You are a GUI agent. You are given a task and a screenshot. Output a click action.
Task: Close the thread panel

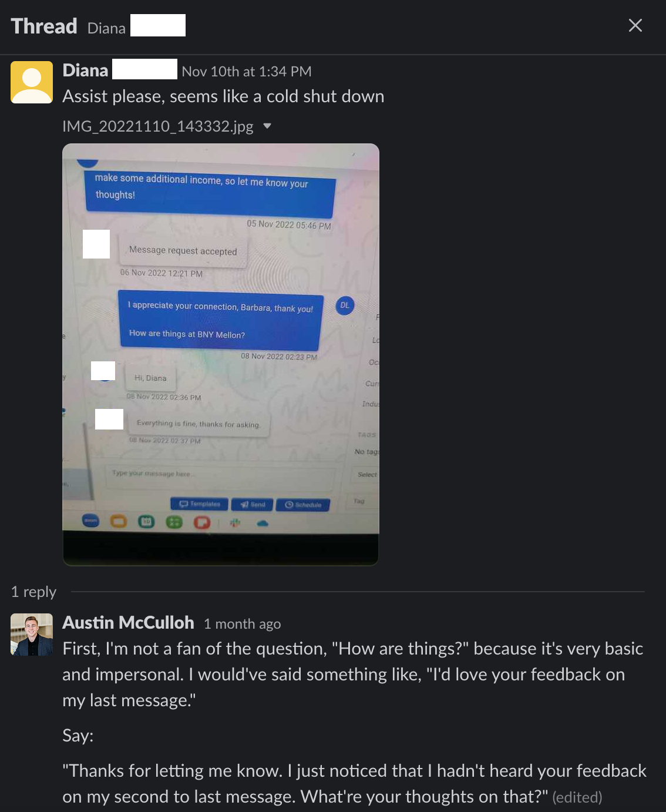tap(635, 25)
